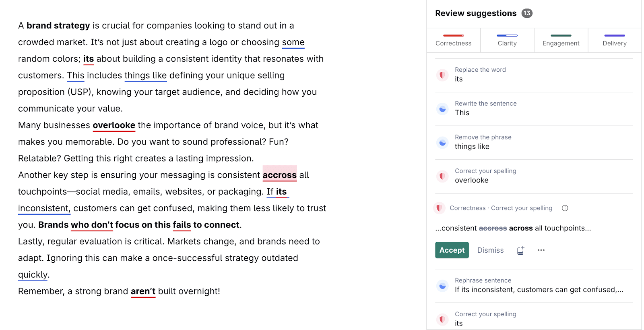Viewport: 644px width, 330px height.
Task: Open the Engagement tab
Action: tap(561, 40)
